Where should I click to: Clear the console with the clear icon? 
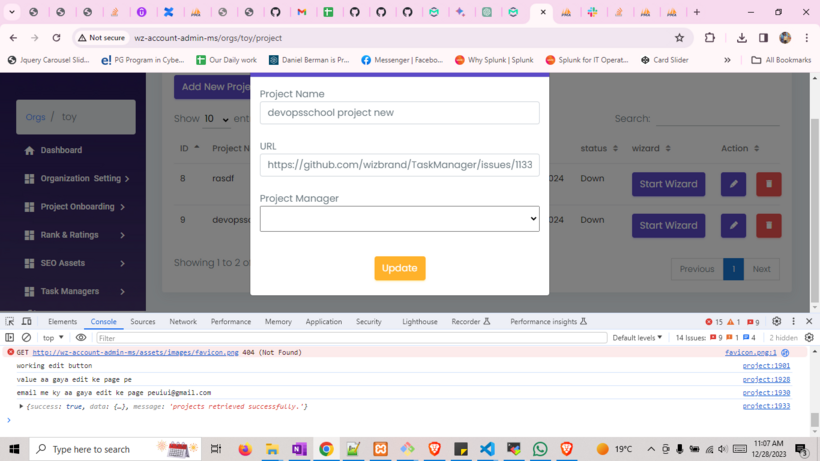coord(27,338)
